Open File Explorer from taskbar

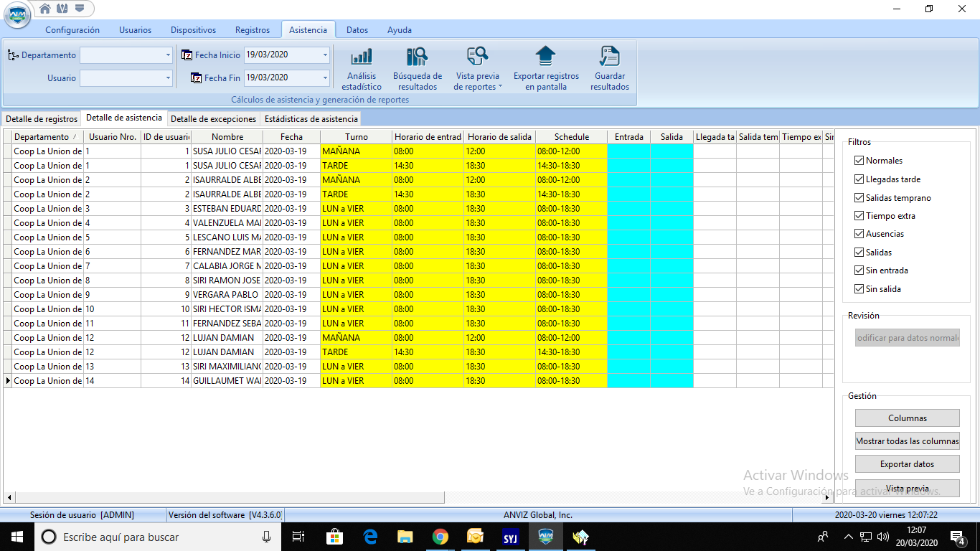(x=405, y=537)
